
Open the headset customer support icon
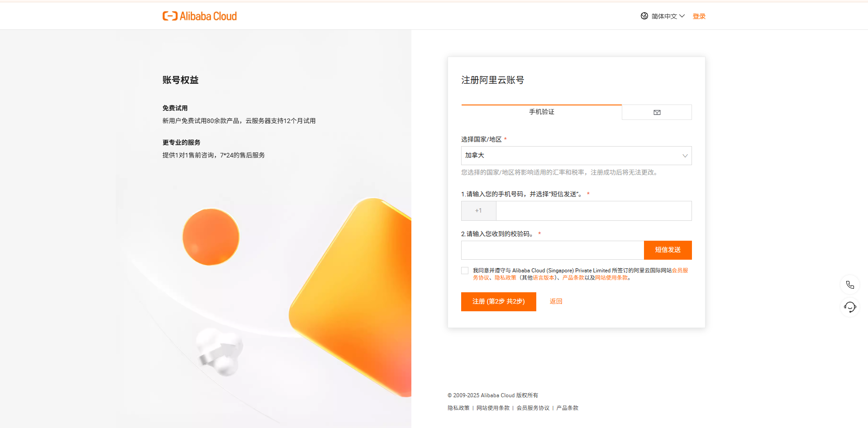tap(850, 307)
